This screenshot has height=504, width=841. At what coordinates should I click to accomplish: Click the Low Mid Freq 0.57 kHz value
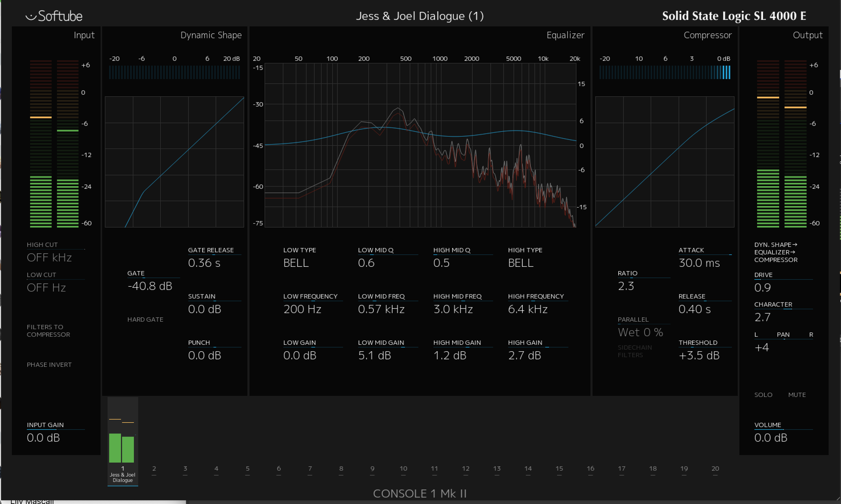click(381, 309)
